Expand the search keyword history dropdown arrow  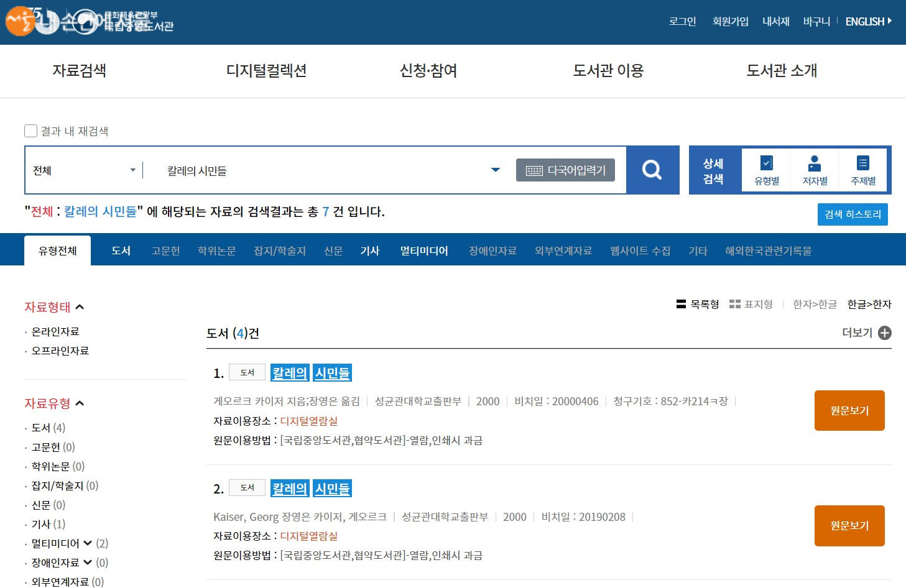[x=496, y=170]
